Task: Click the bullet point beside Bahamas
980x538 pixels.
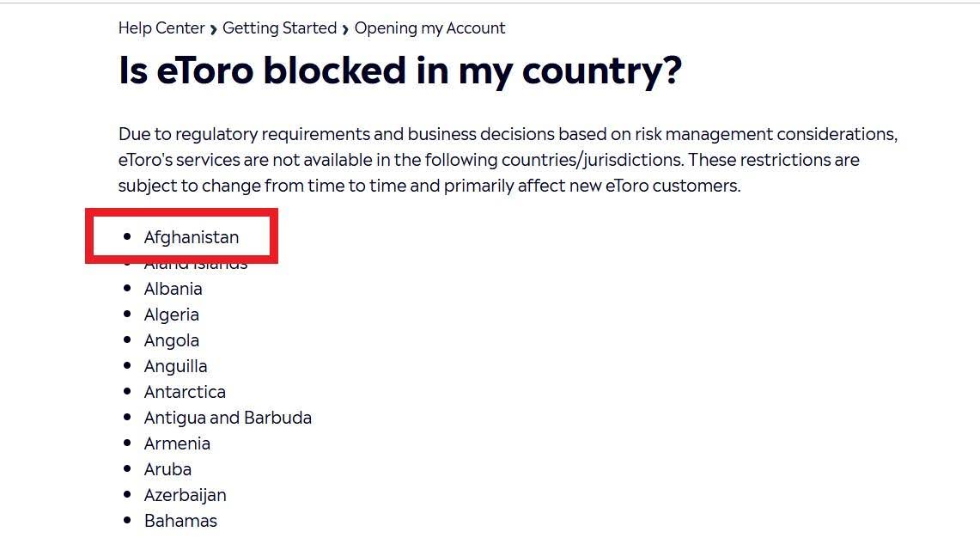Action: (x=128, y=521)
